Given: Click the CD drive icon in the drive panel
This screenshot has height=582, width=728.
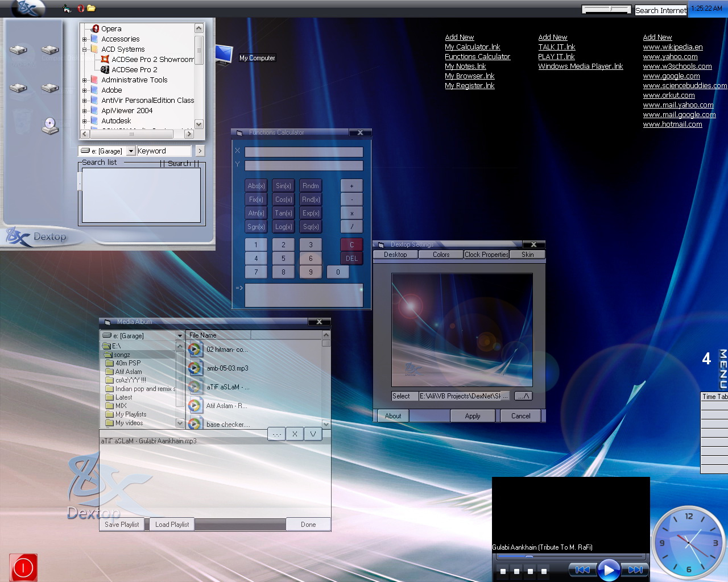Looking at the screenshot, I should (x=50, y=126).
